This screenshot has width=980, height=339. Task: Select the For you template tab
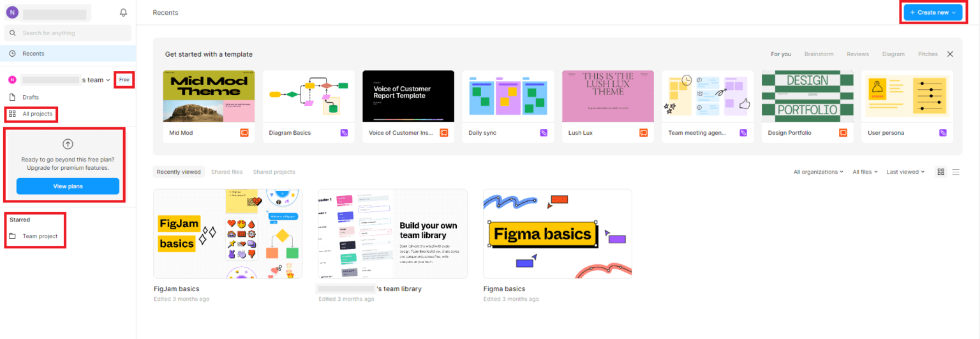coord(781,54)
